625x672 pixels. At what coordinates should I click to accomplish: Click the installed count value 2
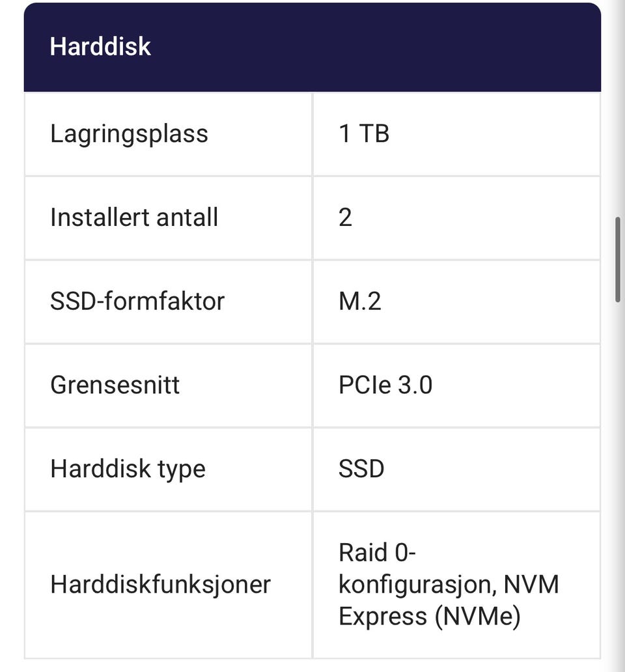(345, 217)
